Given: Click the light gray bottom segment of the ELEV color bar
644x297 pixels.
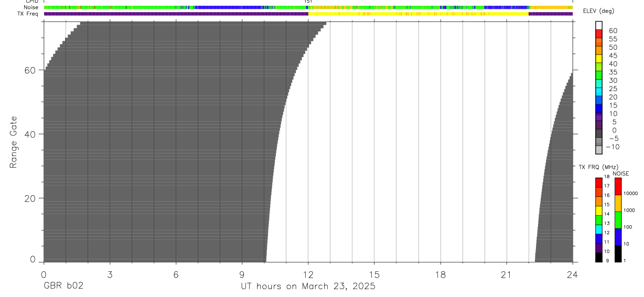Looking at the screenshot, I should point(599,150).
